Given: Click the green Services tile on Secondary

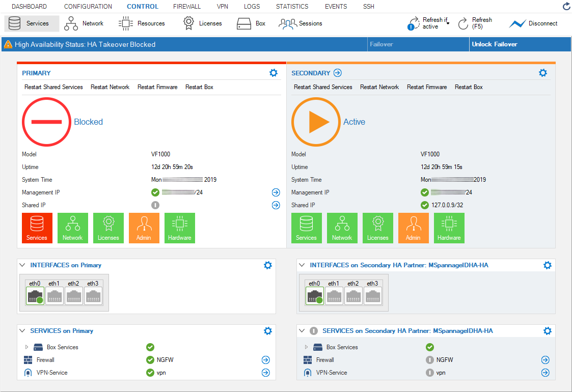Looking at the screenshot, I should [x=307, y=228].
